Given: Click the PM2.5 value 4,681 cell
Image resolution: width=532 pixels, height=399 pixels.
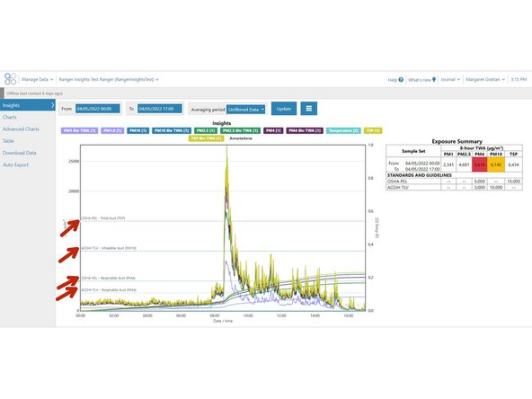Looking at the screenshot, I should 464,164.
